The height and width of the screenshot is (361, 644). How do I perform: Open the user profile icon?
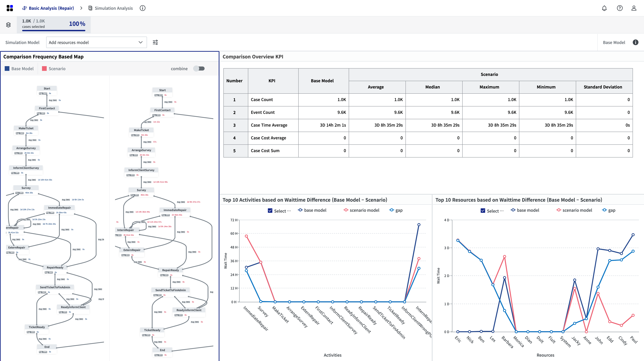(x=634, y=8)
